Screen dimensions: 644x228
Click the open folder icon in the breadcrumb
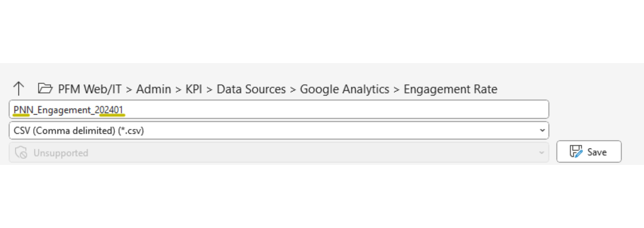(45, 89)
